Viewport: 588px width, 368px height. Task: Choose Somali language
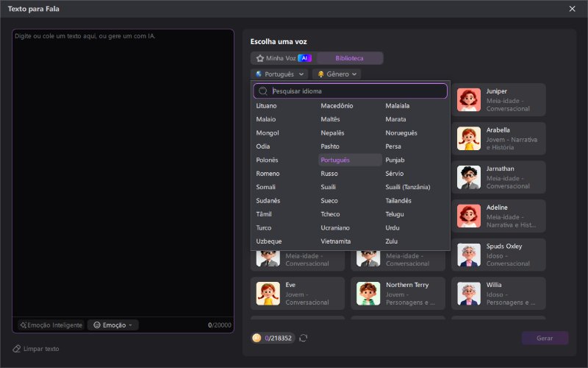point(265,187)
